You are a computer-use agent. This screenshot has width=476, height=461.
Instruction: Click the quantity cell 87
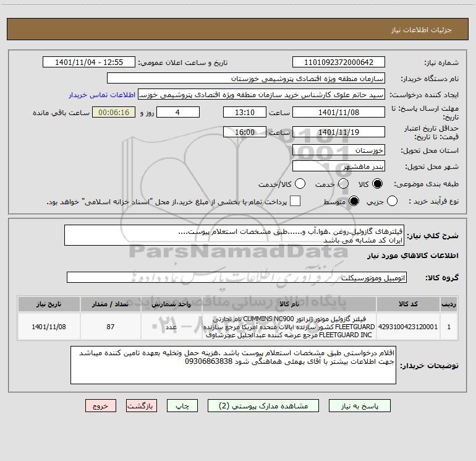[x=111, y=327]
